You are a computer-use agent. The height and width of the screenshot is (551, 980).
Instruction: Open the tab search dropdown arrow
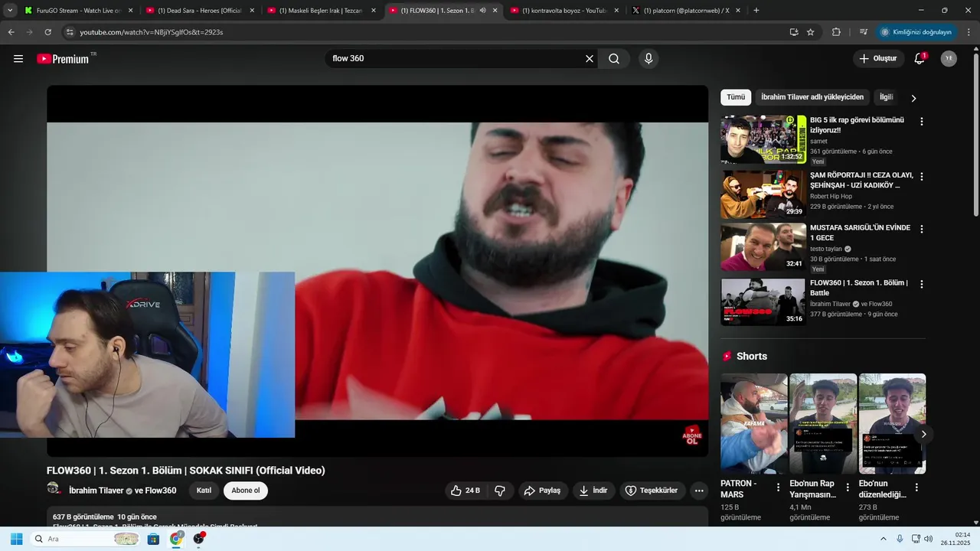click(10, 11)
